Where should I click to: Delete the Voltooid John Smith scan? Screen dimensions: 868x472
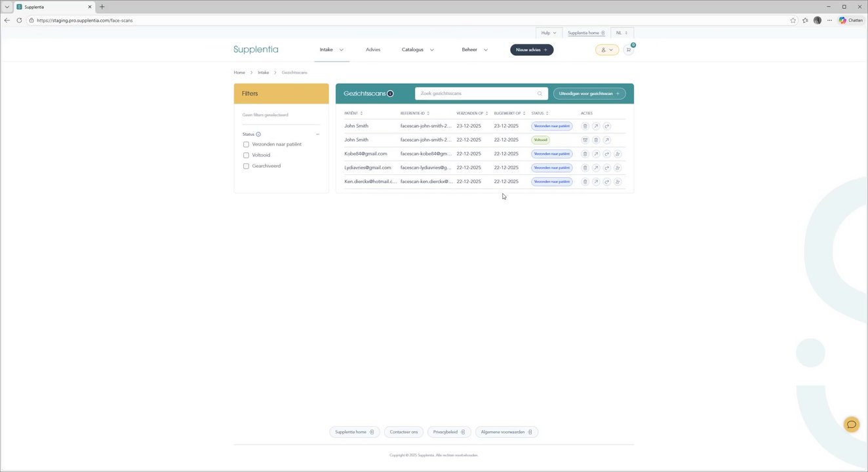[x=596, y=140]
